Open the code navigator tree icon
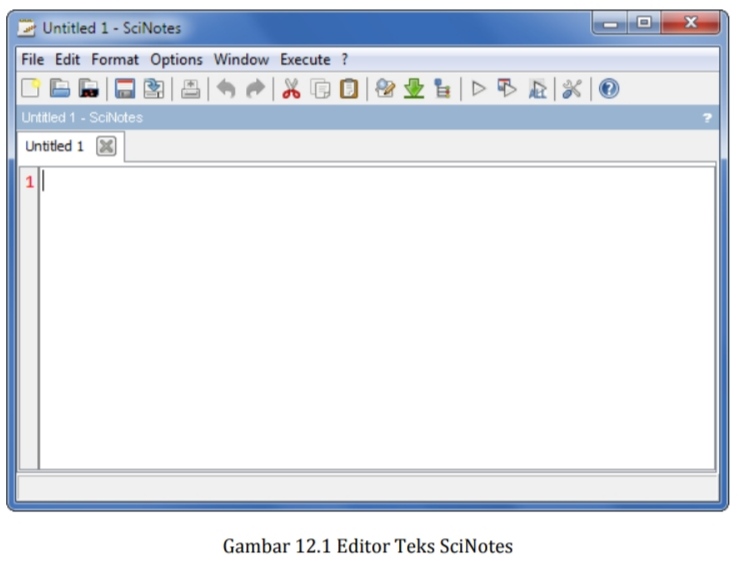 [x=442, y=88]
